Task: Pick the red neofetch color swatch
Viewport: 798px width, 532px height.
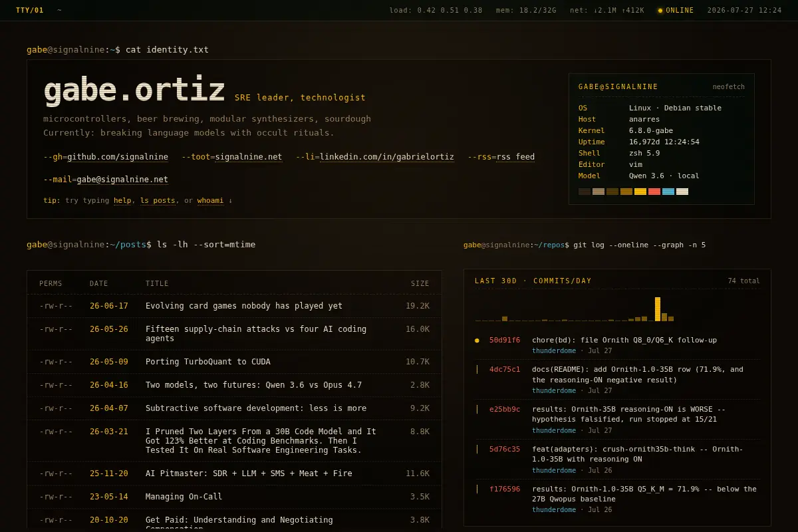Action: click(x=654, y=192)
